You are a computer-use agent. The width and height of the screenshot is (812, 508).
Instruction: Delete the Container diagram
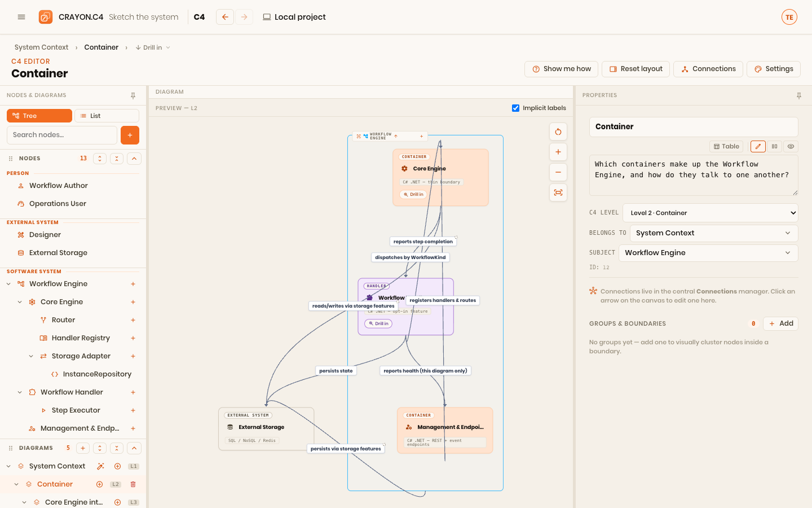tap(133, 484)
